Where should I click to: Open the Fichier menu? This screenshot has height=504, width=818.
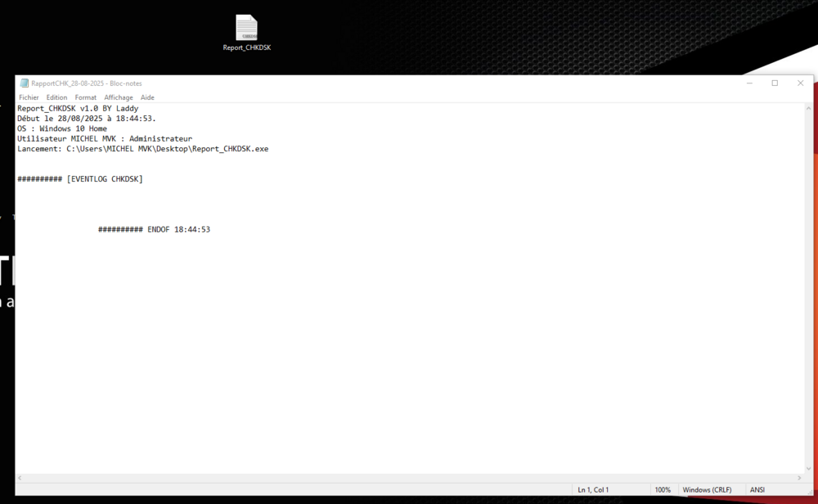point(29,97)
